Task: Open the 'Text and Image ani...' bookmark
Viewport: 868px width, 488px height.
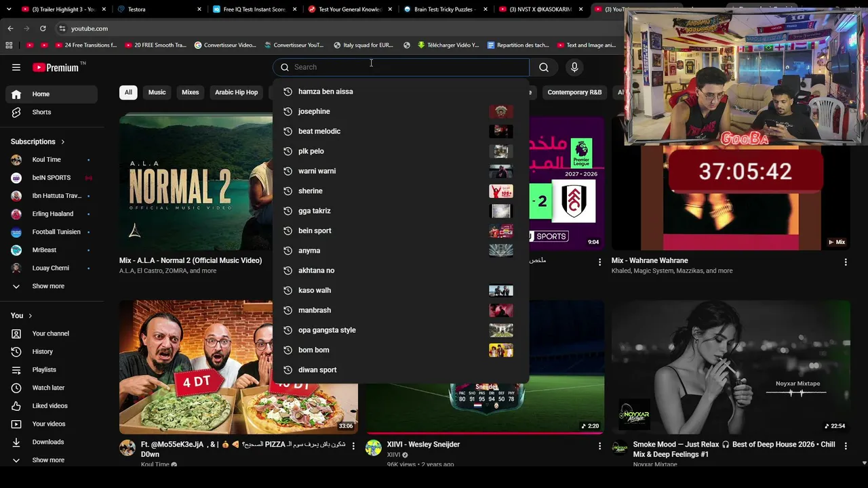Action: (586, 45)
